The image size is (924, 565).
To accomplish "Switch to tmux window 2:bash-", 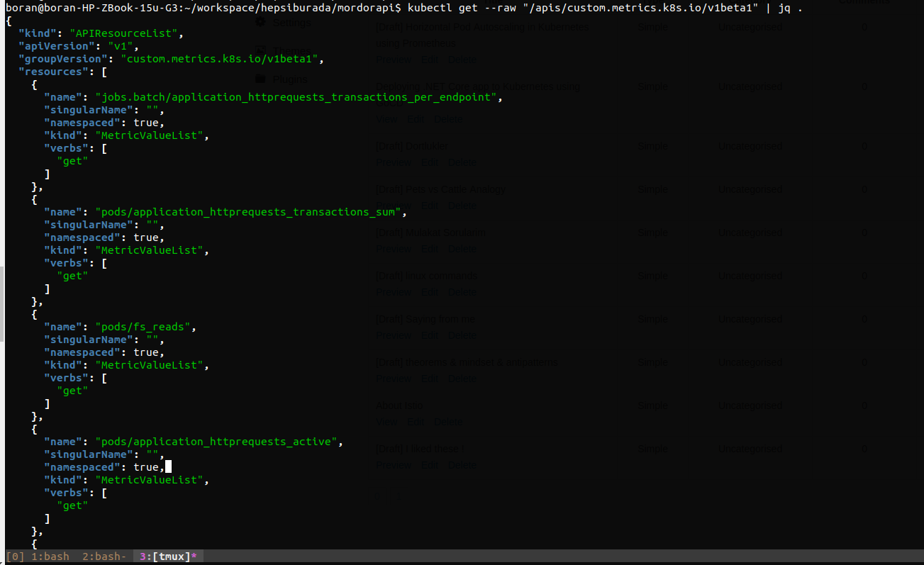I will point(104,556).
